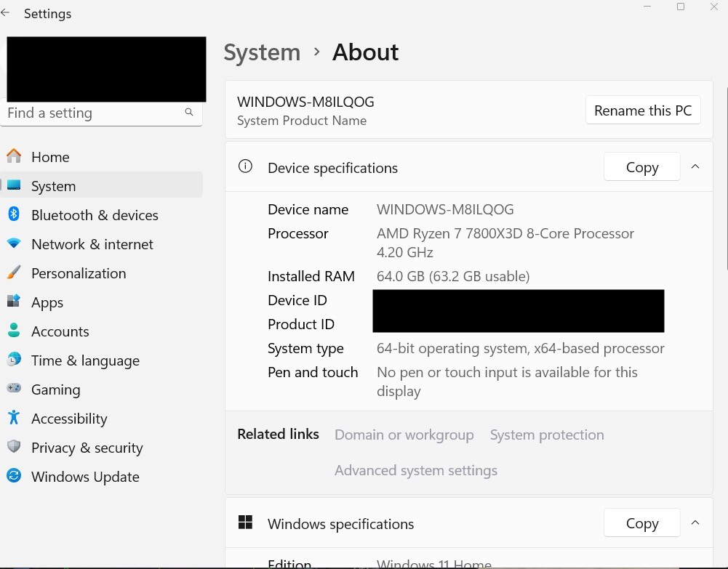Click the search magnifier icon
The height and width of the screenshot is (569, 728).
189,112
